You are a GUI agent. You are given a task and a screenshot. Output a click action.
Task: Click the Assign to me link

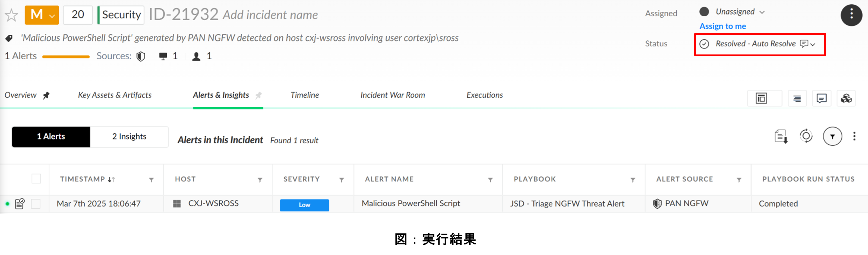[x=722, y=26]
